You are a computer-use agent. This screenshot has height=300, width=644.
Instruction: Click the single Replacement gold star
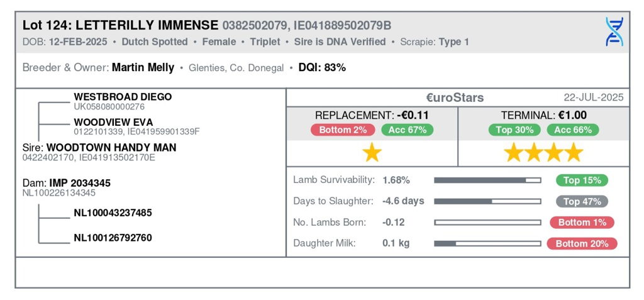372,153
